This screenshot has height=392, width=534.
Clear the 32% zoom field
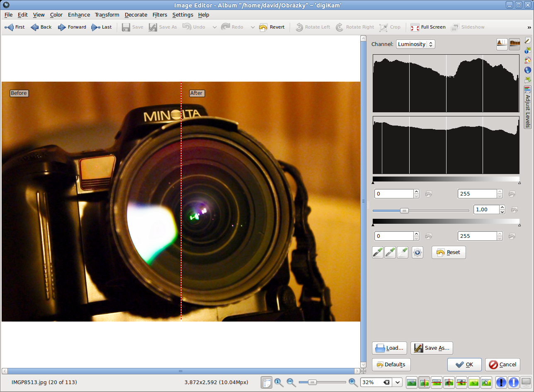(x=386, y=382)
